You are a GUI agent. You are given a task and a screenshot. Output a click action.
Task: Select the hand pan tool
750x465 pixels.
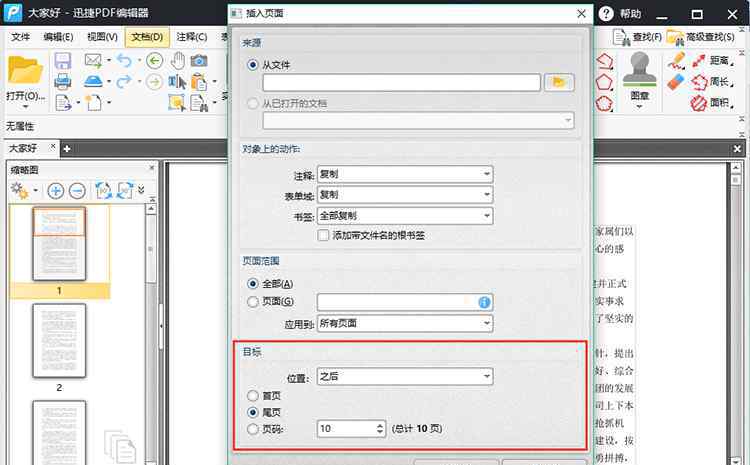[x=178, y=60]
